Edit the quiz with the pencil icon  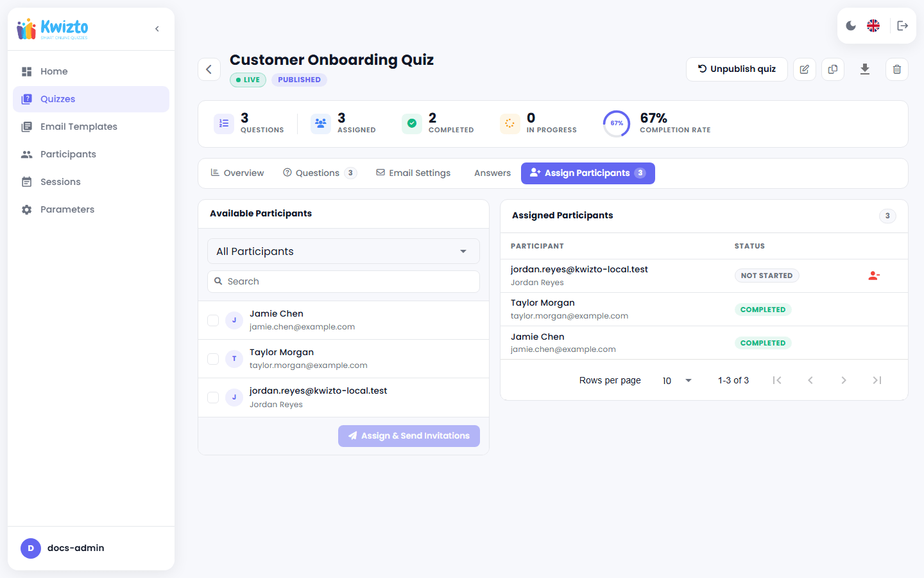[x=805, y=69]
